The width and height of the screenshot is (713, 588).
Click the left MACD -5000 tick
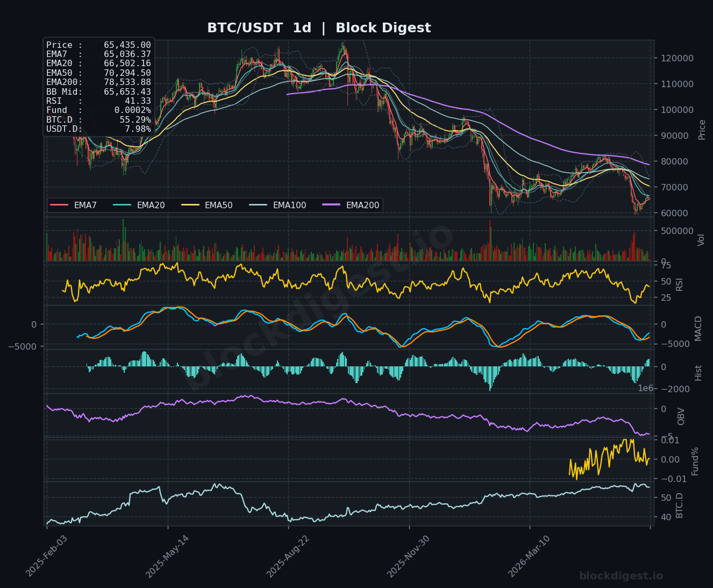pyautogui.click(x=23, y=346)
